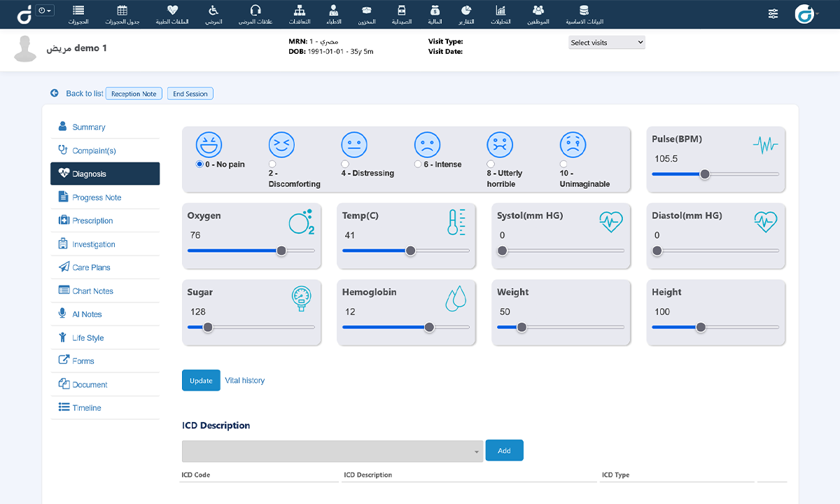Screen dimensions: 840x504
Task: Click the جدول الحجوزات calendar icon
Action: pyautogui.click(x=122, y=10)
